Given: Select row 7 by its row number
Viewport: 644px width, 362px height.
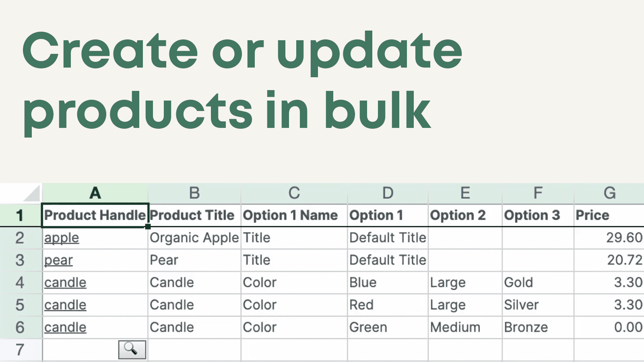Looking at the screenshot, I should click(20, 349).
